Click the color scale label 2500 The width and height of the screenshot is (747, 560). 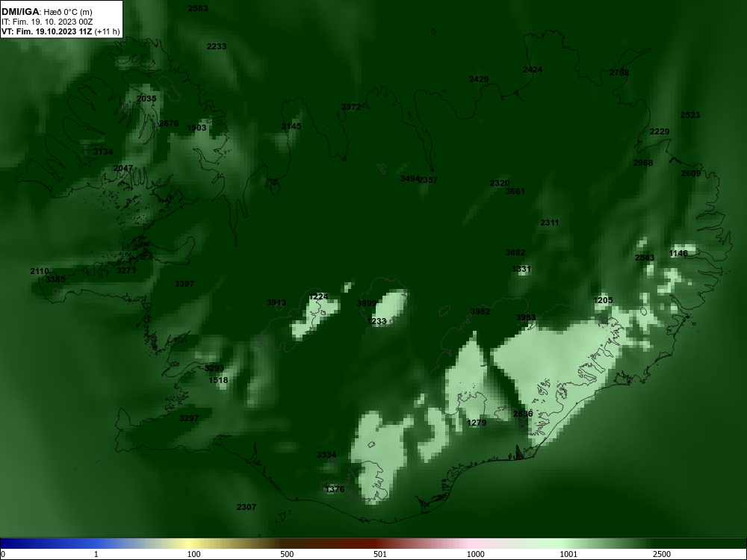pos(662,554)
